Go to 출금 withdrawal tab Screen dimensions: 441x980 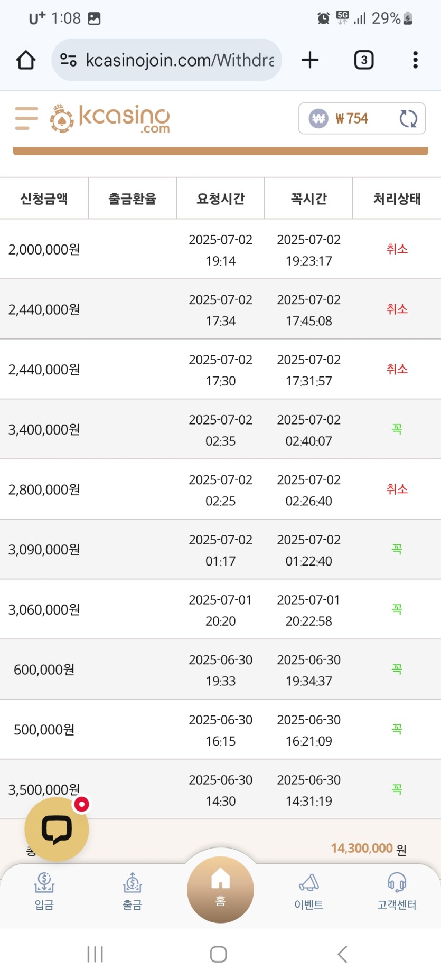[133, 891]
